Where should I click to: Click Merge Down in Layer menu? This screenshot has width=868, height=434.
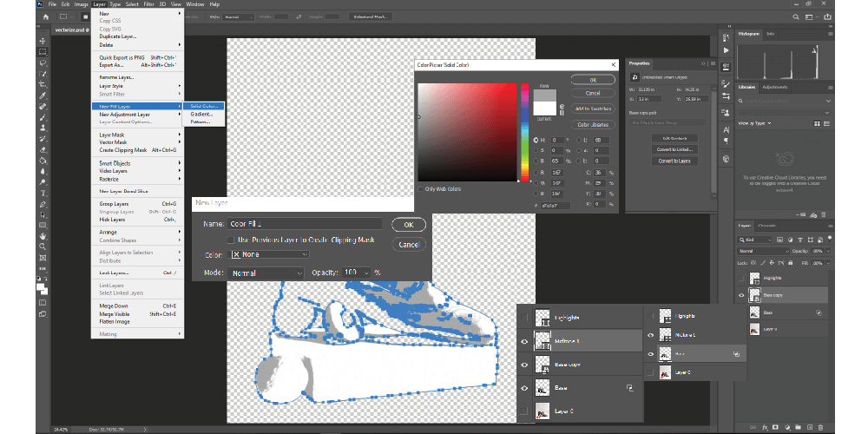click(x=114, y=306)
